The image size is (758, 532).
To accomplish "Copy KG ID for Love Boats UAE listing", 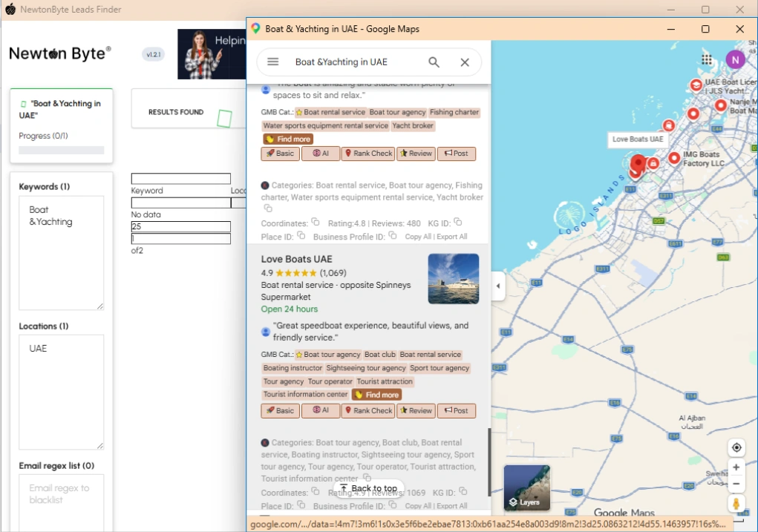I will 463,491.
